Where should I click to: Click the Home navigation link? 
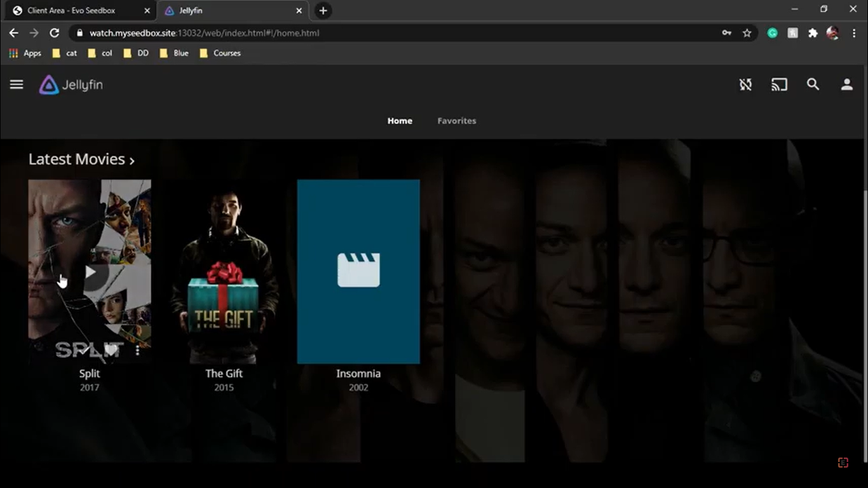click(400, 121)
